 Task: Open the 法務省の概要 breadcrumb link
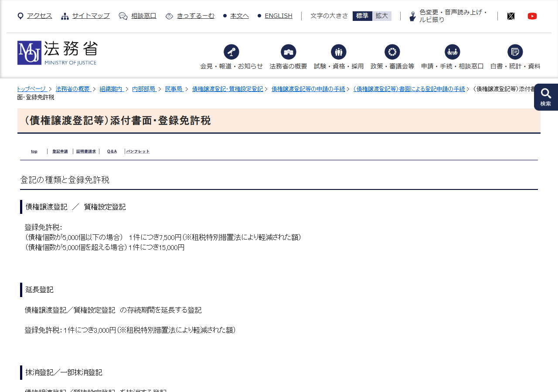[x=73, y=89]
